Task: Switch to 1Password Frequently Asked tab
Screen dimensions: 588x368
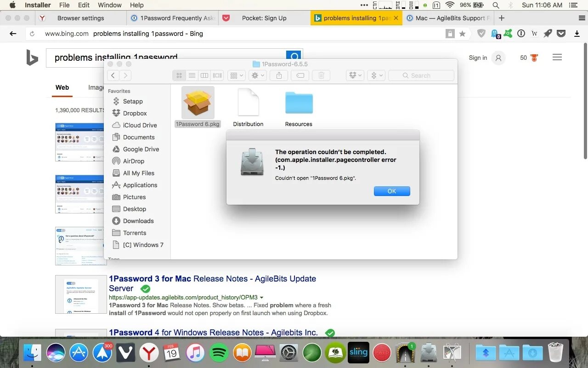Action: click(x=173, y=18)
